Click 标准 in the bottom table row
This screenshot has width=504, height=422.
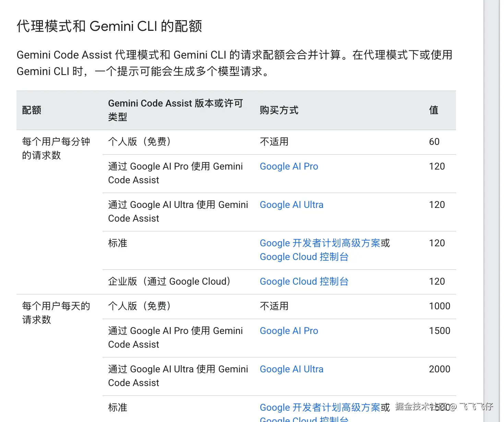pyautogui.click(x=118, y=408)
